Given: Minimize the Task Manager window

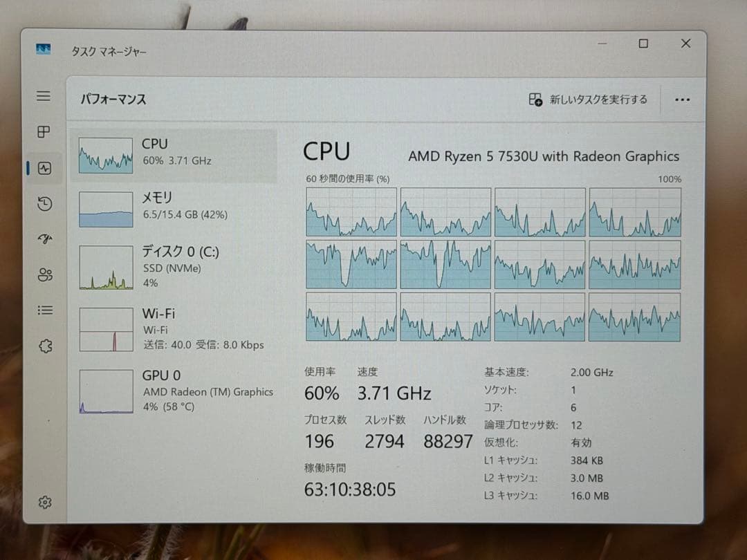Looking at the screenshot, I should (x=602, y=44).
